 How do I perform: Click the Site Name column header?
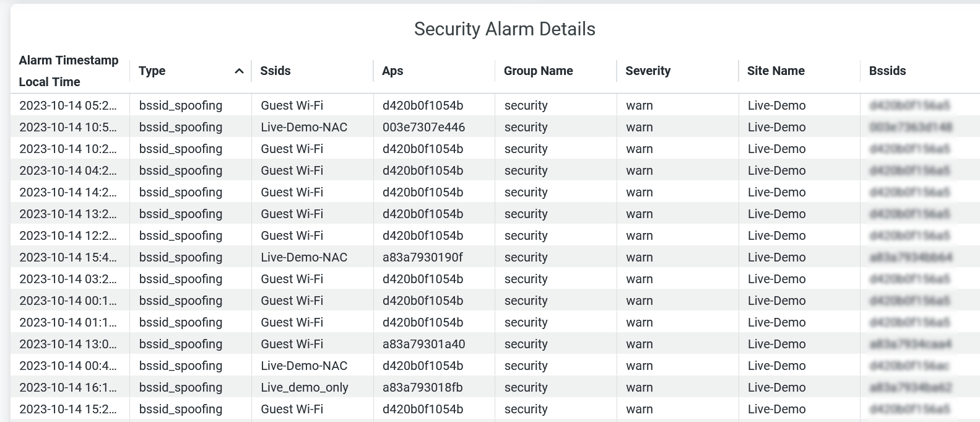click(776, 71)
